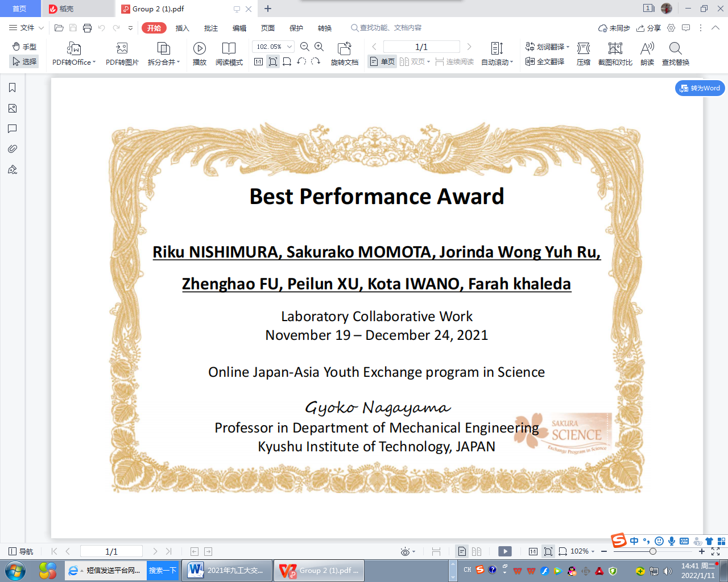Switch to 手型 (Hand) tool mode
The image size is (728, 582).
pyautogui.click(x=24, y=47)
